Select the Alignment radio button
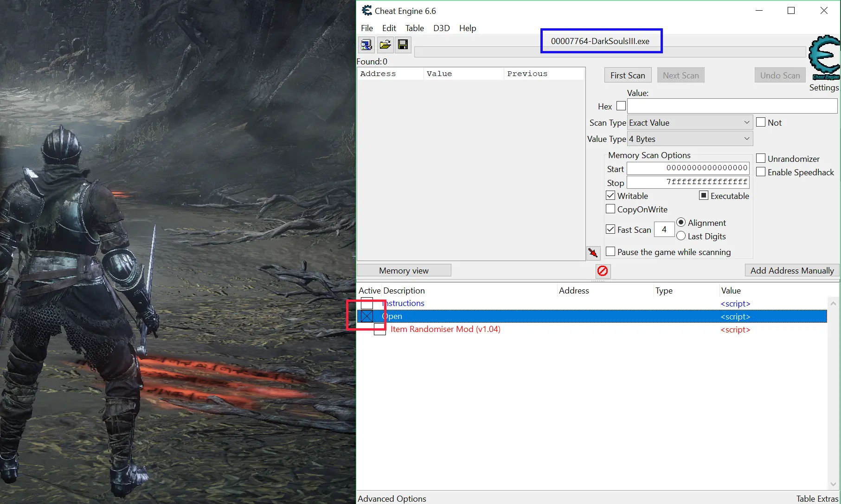The height and width of the screenshot is (504, 841). (x=681, y=223)
